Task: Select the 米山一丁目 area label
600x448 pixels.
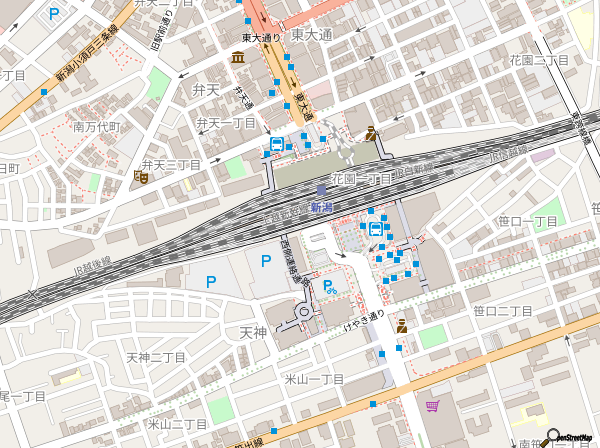Action: (x=314, y=379)
